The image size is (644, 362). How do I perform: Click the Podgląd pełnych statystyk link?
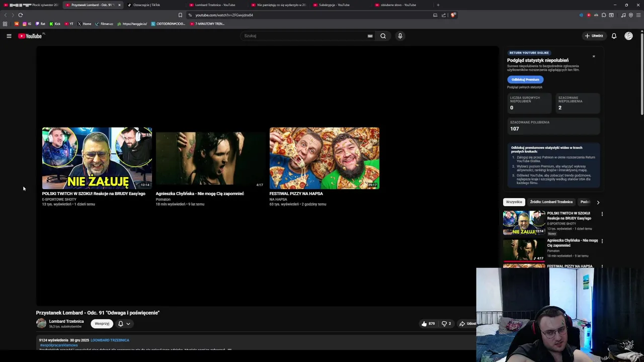click(525, 87)
